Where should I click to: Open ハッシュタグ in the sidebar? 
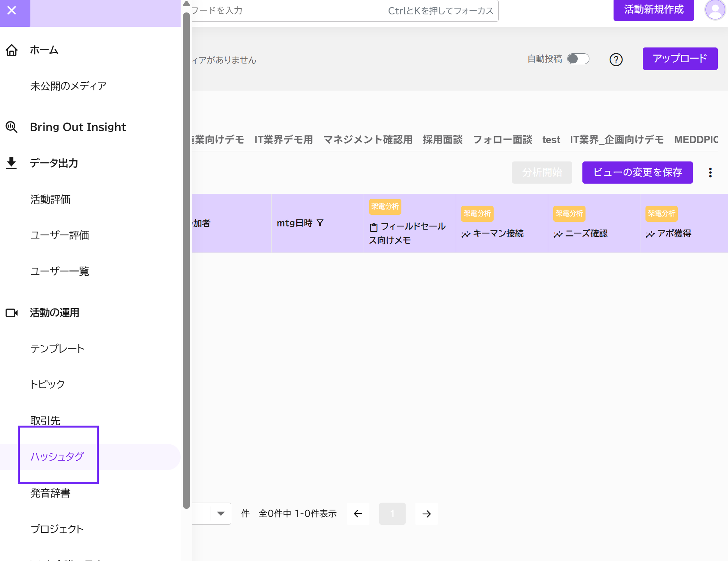click(x=57, y=457)
